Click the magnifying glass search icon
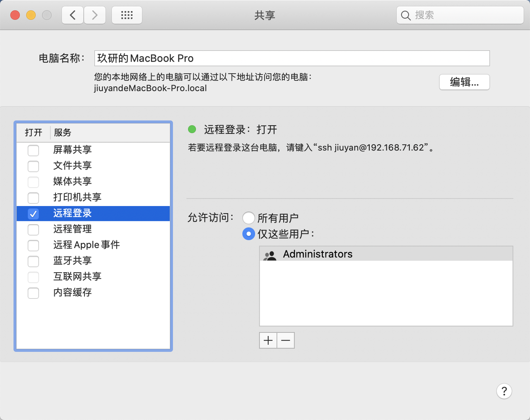The width and height of the screenshot is (530, 420). click(406, 16)
